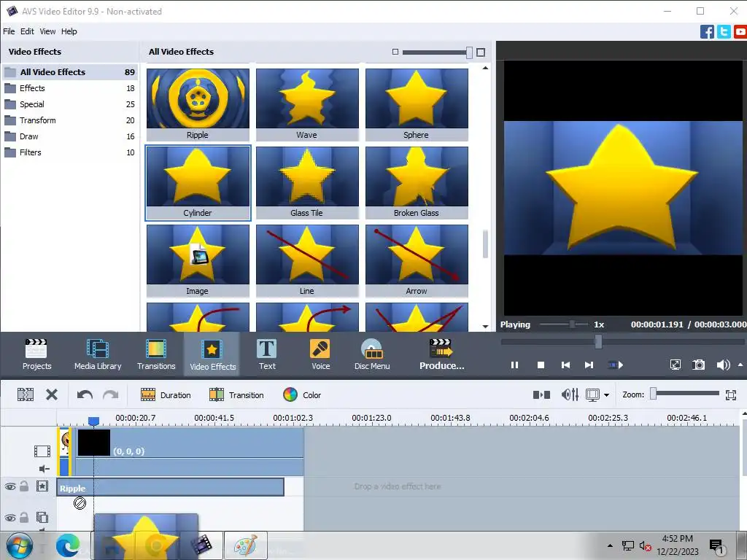Click the show/hide lines monitor icon
This screenshot has height=560, width=747.
(x=592, y=394)
